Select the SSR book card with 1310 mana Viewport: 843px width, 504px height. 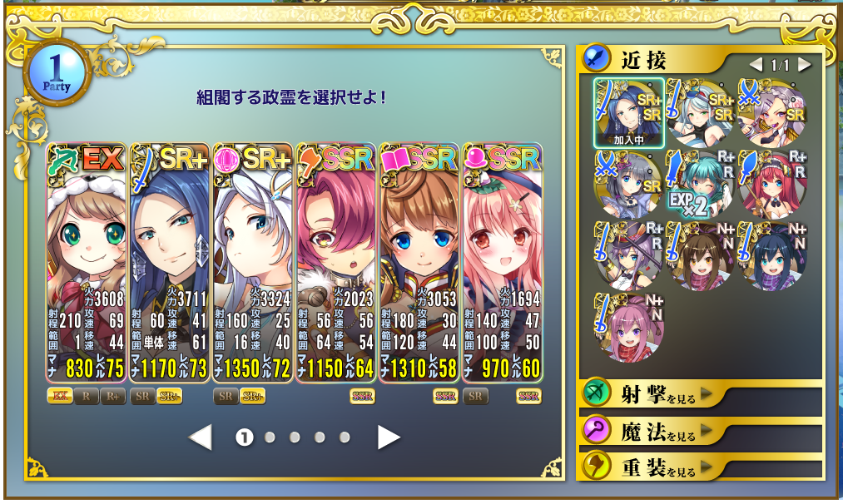click(419, 263)
